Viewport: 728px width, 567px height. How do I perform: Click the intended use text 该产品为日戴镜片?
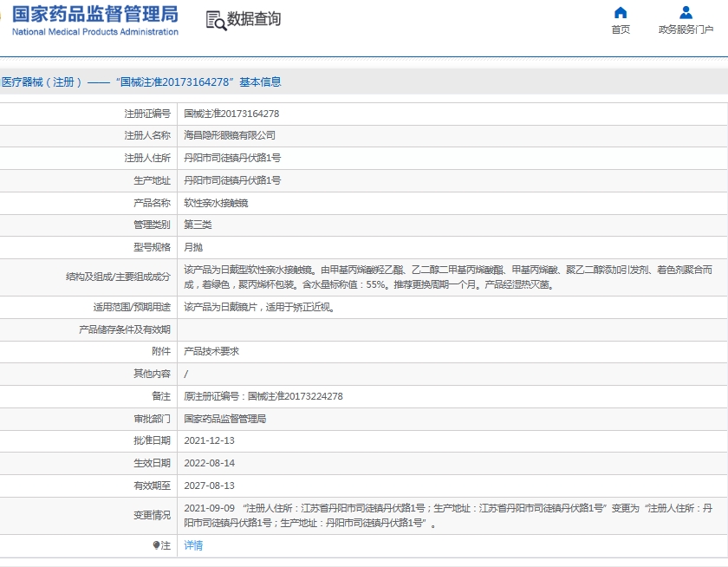[220, 307]
